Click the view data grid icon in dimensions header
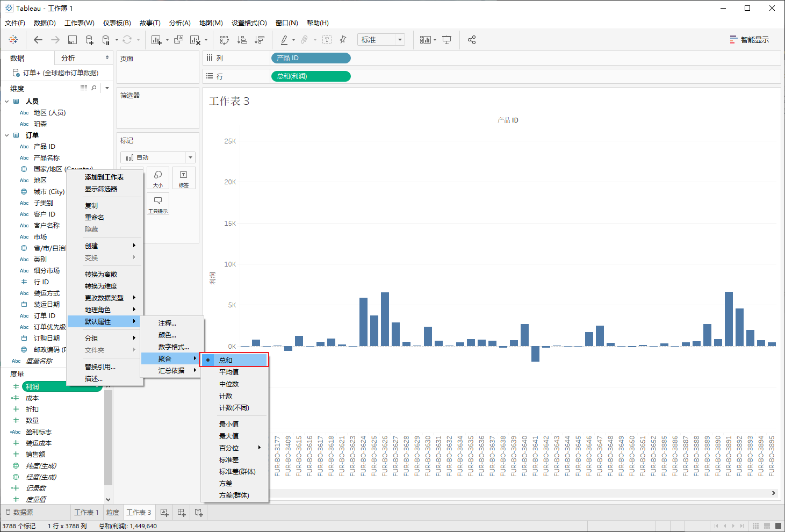The height and width of the screenshot is (532, 785). point(84,88)
